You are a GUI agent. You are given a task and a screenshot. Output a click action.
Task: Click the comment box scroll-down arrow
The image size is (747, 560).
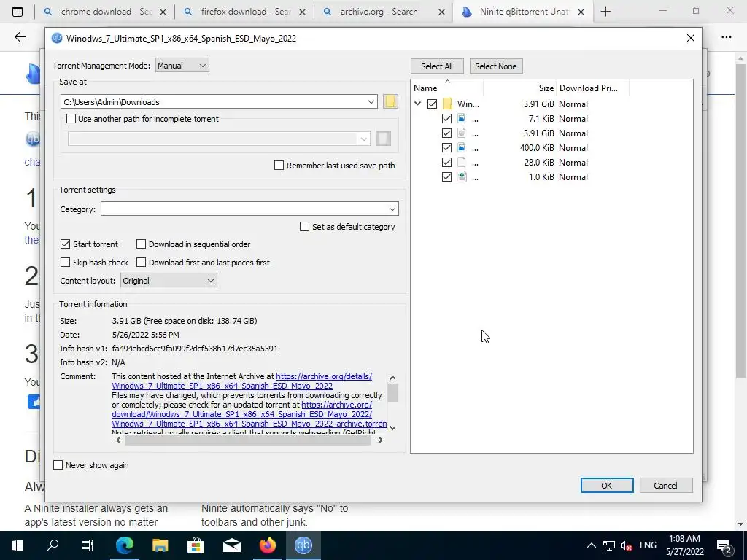pos(392,427)
